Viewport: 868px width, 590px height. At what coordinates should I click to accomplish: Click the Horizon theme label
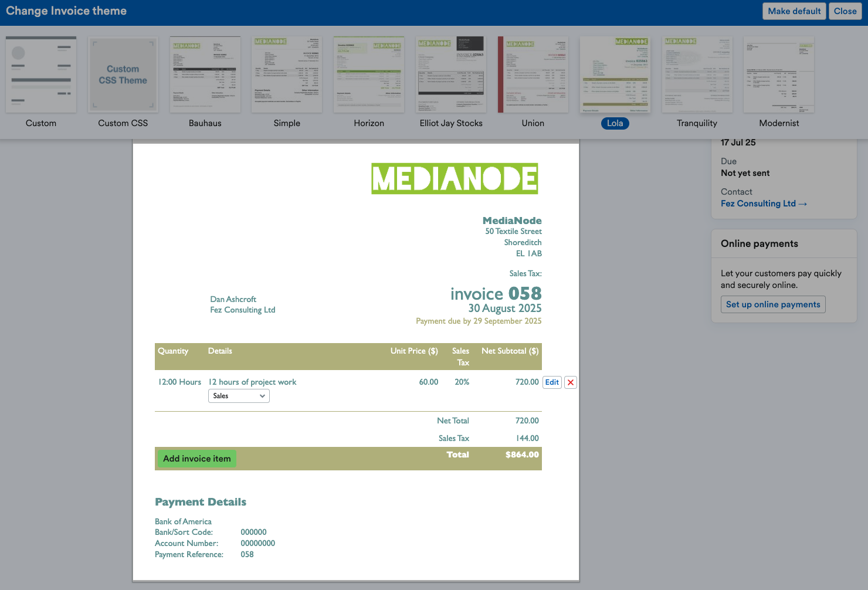tap(369, 123)
